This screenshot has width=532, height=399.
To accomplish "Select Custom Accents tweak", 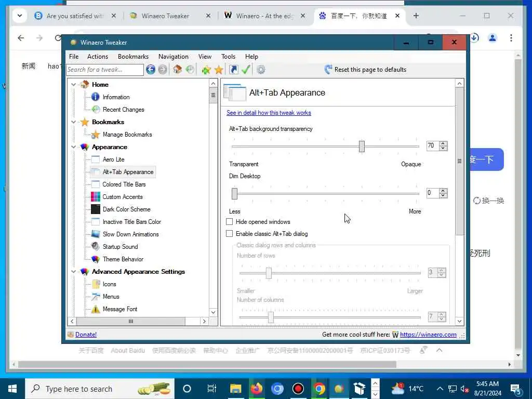I will [x=123, y=197].
